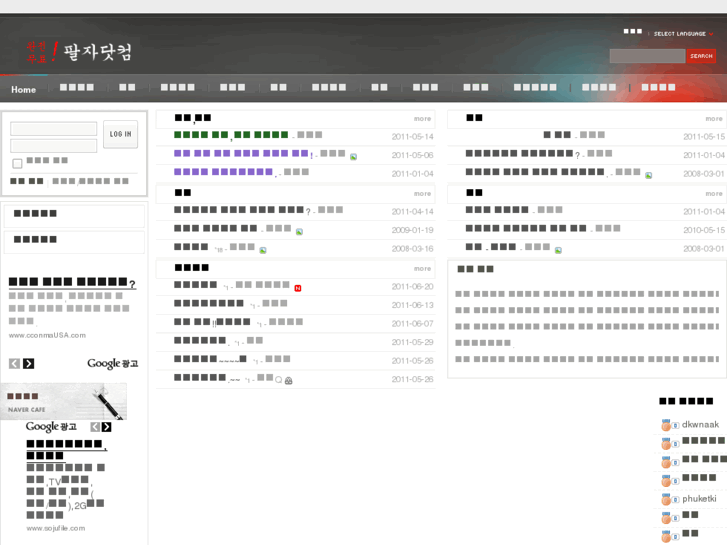Click image icon on the 2008-03-16 post
The height and width of the screenshot is (545, 727).
263,250
